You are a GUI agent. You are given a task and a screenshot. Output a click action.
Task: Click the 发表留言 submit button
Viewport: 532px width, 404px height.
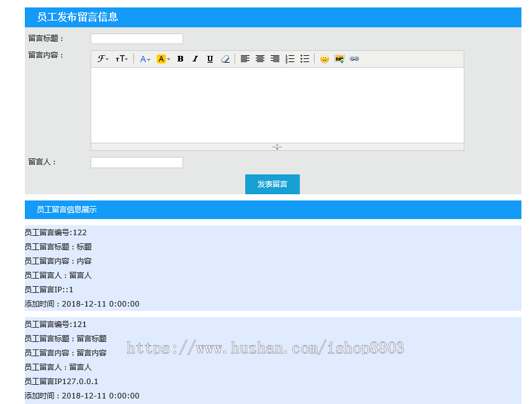click(x=272, y=184)
